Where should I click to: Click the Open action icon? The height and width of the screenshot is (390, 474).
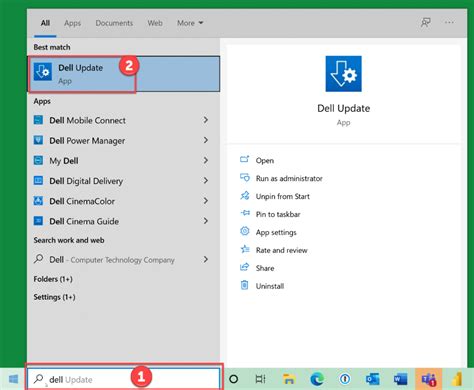tap(245, 160)
